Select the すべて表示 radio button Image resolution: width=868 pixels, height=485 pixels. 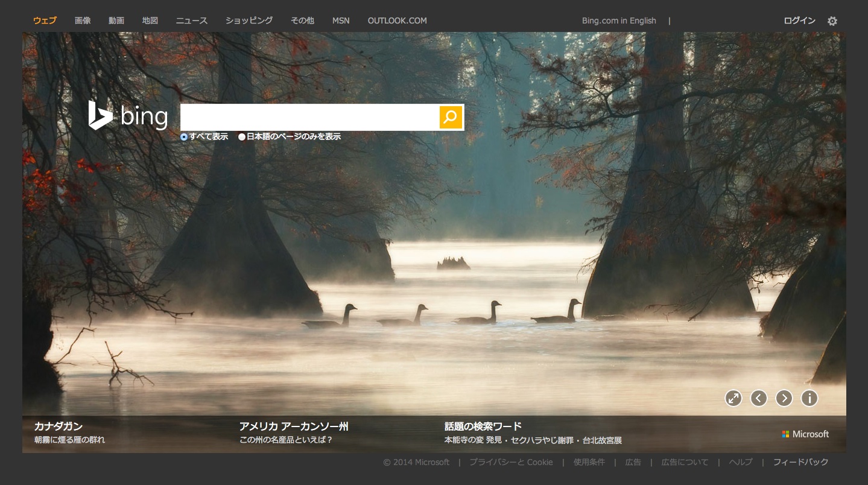pos(184,137)
